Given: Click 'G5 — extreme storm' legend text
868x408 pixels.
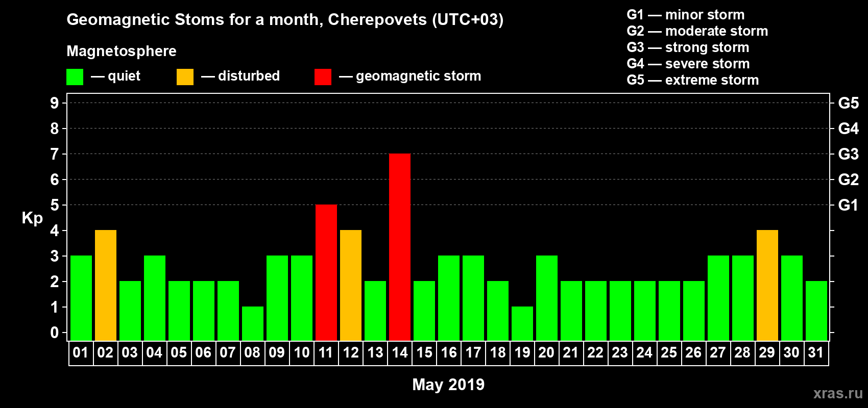Looking at the screenshot, I should click(x=693, y=80).
